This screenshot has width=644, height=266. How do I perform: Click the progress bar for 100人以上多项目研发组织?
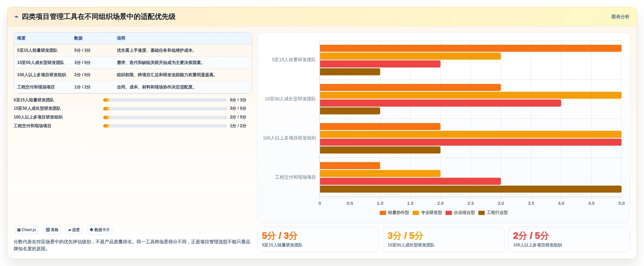tap(165, 117)
